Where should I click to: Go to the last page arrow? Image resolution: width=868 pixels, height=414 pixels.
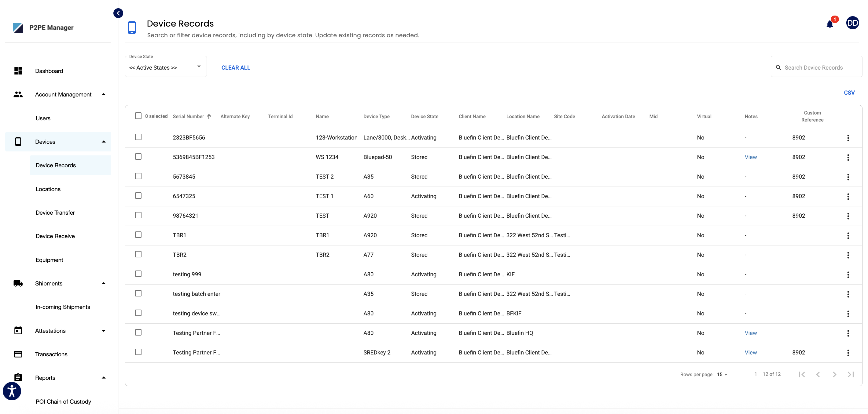[851, 374]
